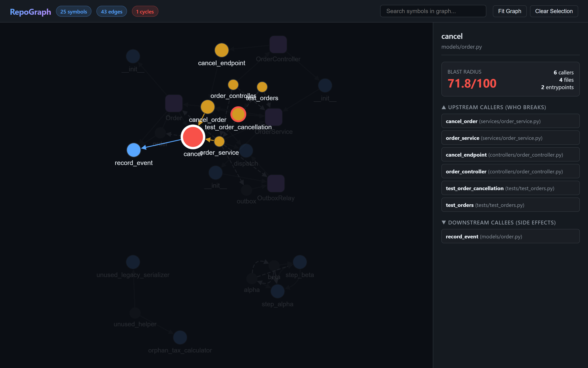
Task: Click the red cancel node
Action: (193, 137)
